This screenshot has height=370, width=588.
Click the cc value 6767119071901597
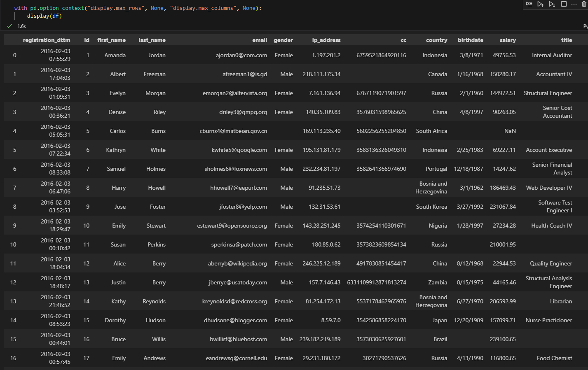point(381,93)
